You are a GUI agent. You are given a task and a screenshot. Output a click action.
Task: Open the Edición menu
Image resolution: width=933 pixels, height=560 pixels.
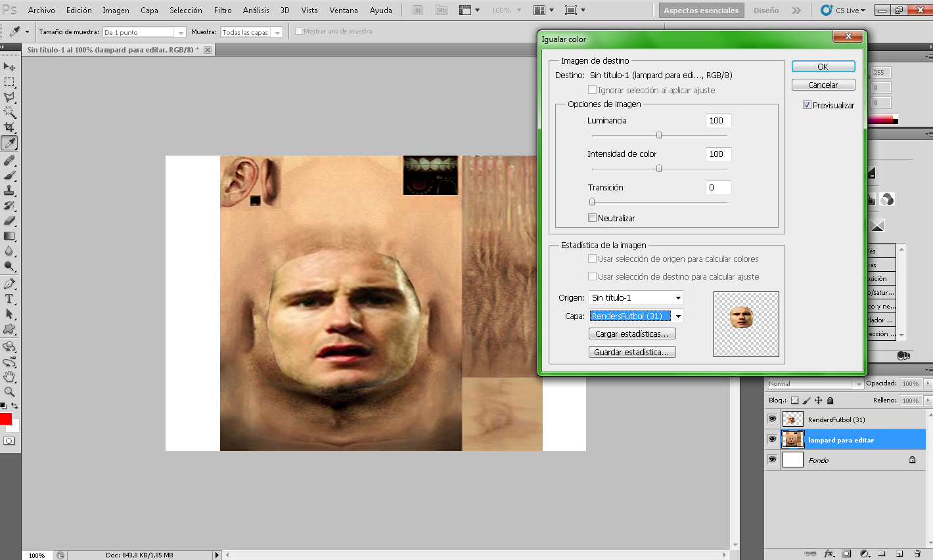click(x=79, y=11)
